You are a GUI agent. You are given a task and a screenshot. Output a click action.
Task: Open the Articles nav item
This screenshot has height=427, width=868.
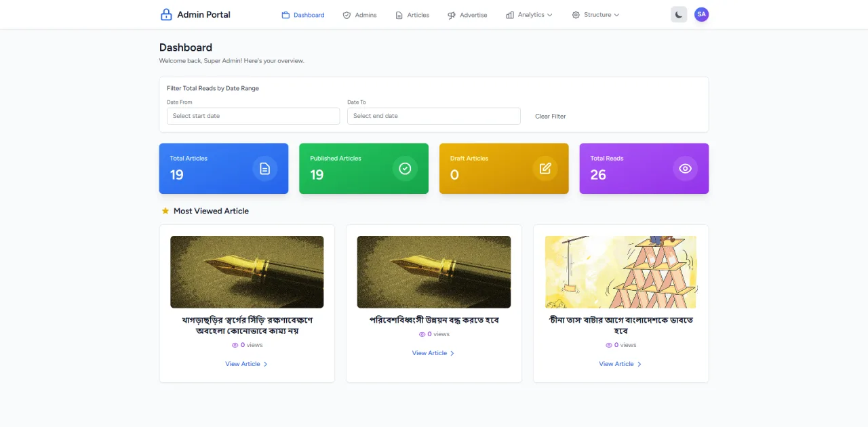point(412,15)
